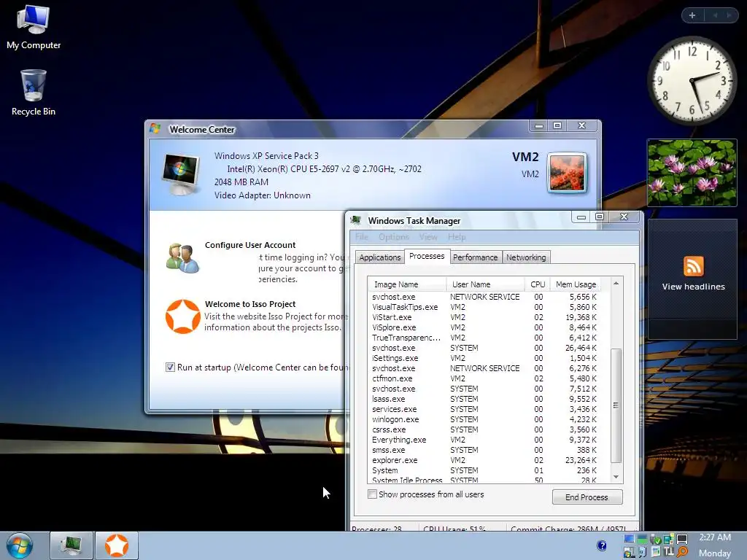Toggle Run at startup checkbox
Viewport: 747px width, 560px height.
170,367
